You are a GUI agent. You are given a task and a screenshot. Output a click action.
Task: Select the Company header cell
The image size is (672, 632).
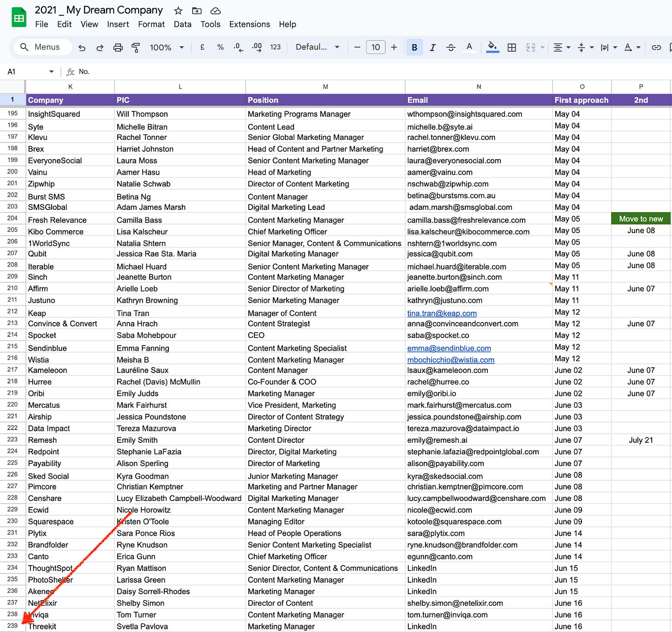coord(70,100)
